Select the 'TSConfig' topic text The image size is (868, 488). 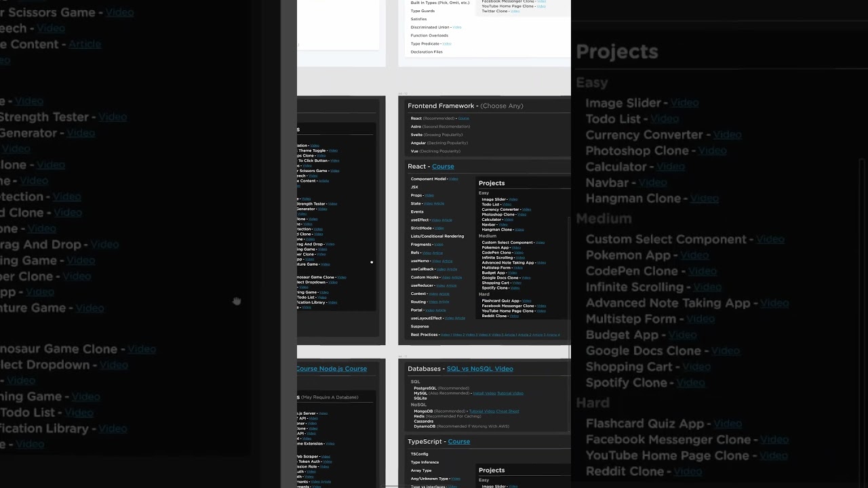click(x=420, y=454)
